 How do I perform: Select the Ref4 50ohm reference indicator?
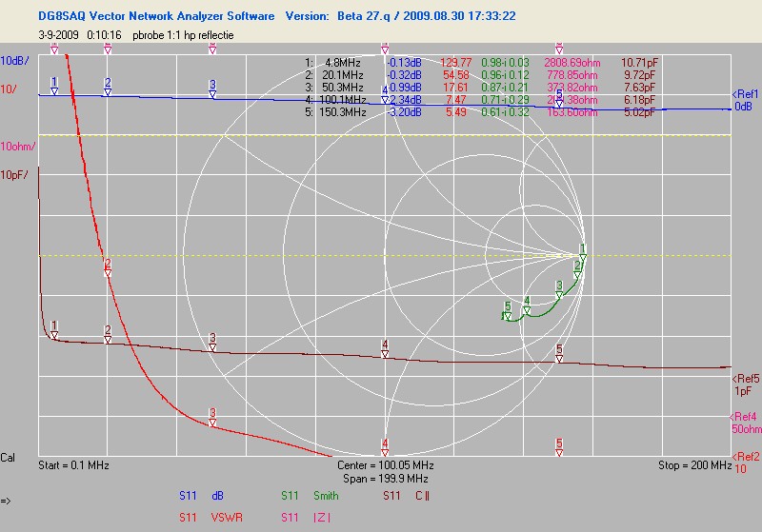pyautogui.click(x=744, y=423)
